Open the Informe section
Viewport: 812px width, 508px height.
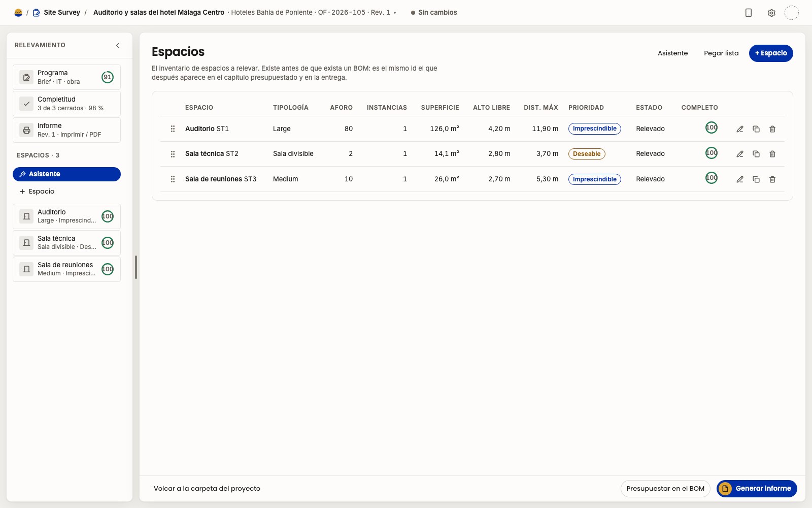(x=66, y=130)
